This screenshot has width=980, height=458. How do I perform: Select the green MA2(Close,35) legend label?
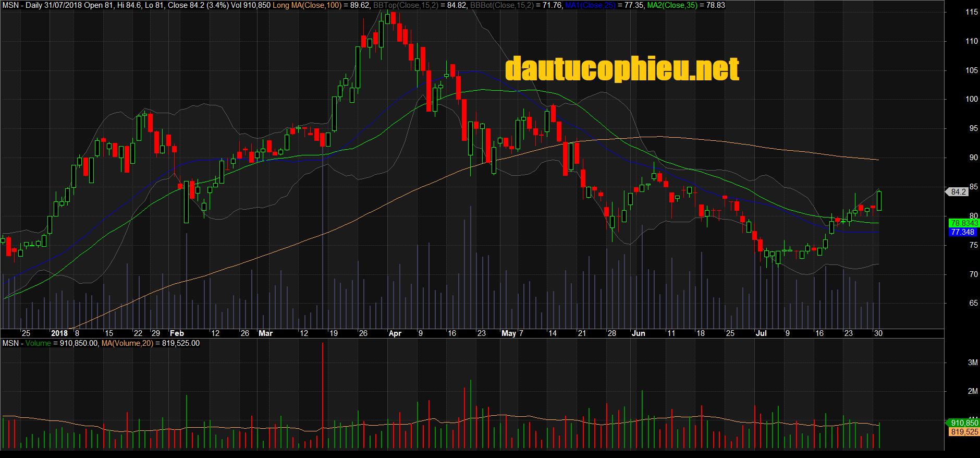[672, 5]
